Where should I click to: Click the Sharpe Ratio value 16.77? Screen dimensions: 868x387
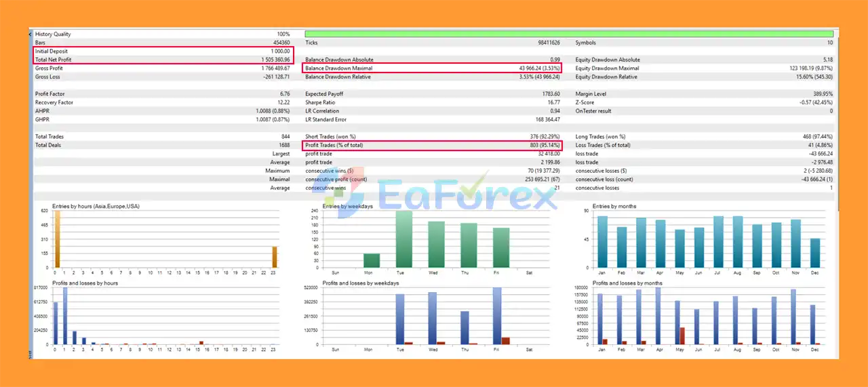click(x=554, y=102)
